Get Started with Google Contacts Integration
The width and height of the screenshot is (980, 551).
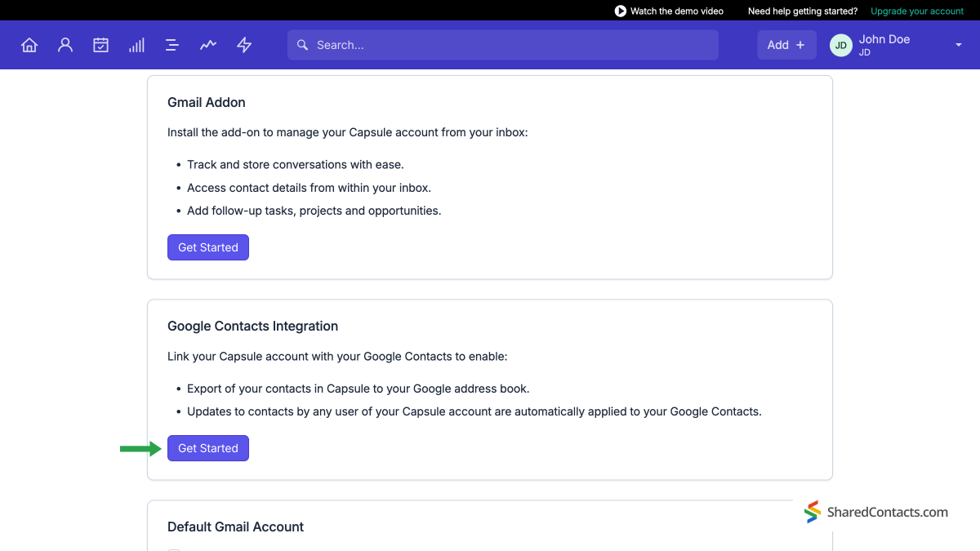[208, 448]
